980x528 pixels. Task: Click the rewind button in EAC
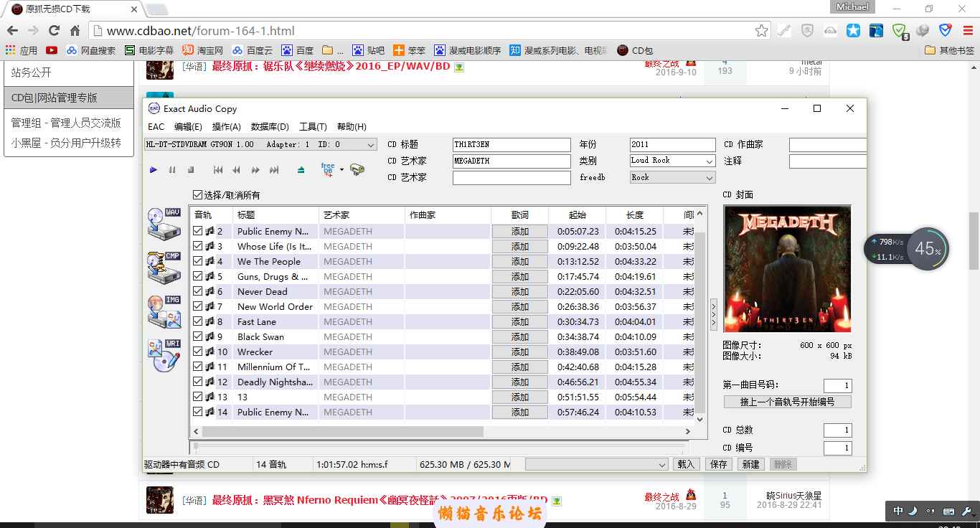coord(236,170)
